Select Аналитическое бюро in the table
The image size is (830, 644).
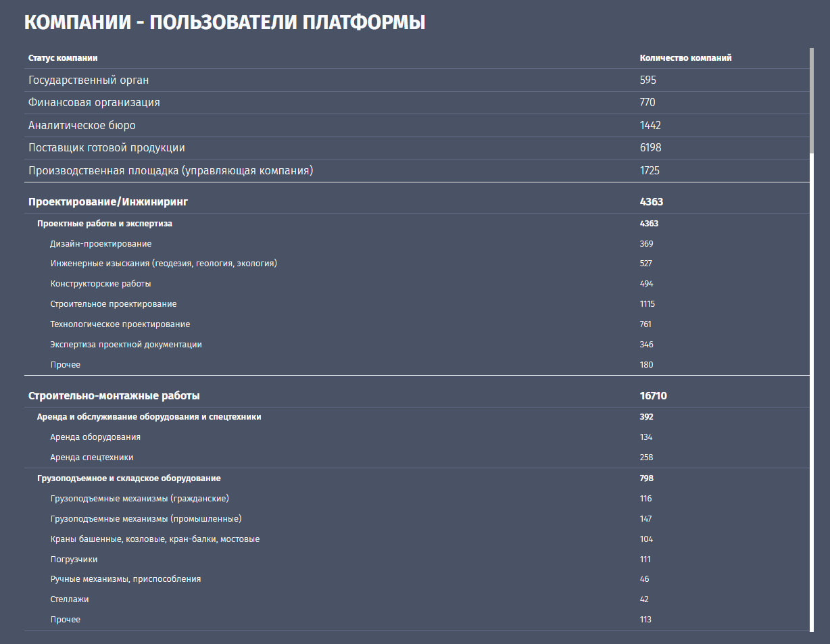(x=82, y=126)
